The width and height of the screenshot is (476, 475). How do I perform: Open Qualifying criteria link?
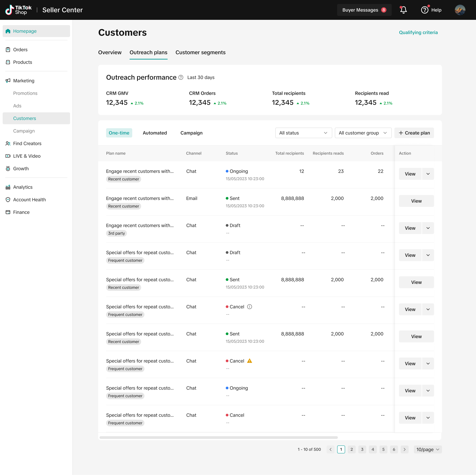418,33
